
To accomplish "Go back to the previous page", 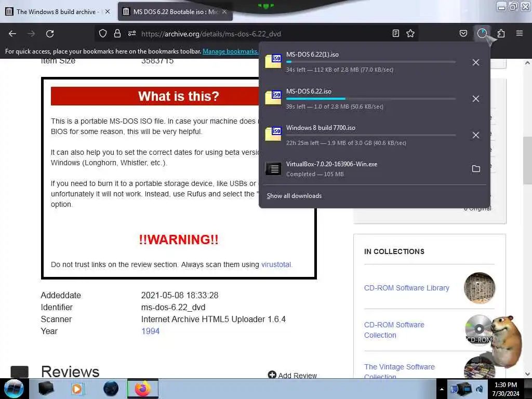I will tap(12, 34).
